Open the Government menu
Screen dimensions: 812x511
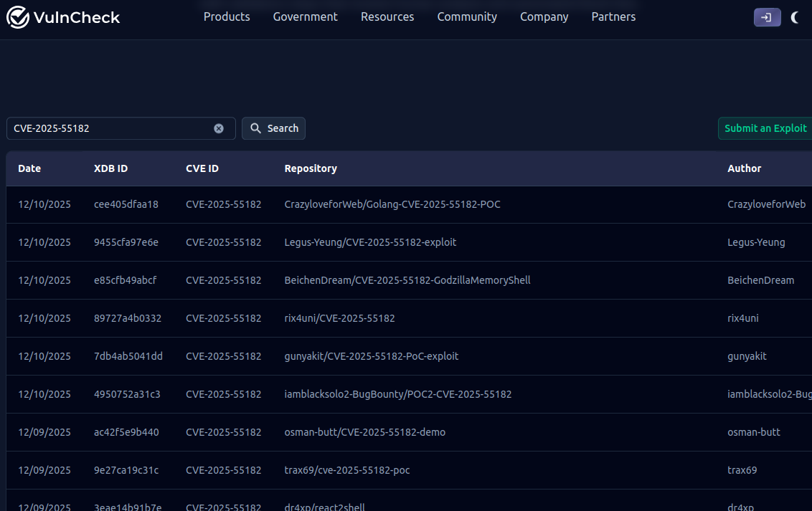tap(305, 16)
